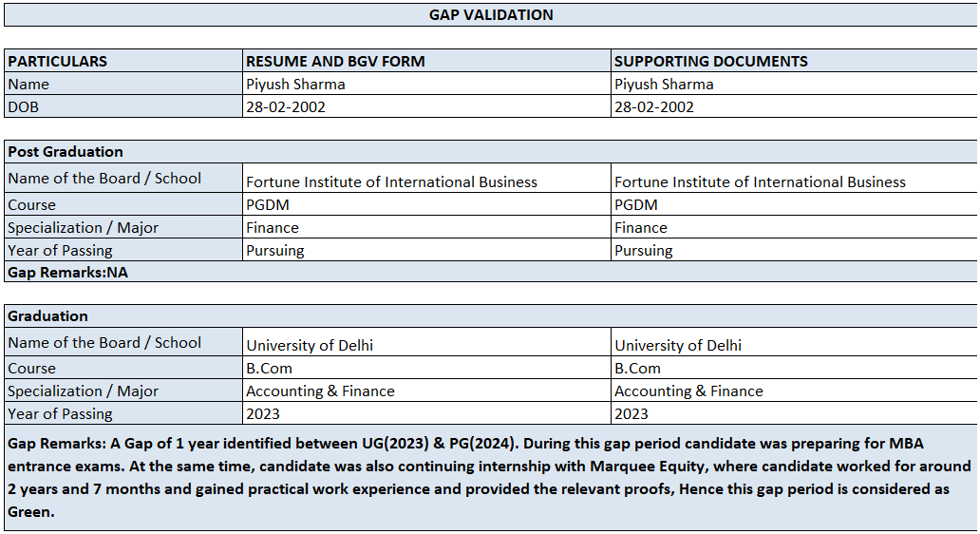
Task: Select the DOB label cell
Action: (x=24, y=106)
